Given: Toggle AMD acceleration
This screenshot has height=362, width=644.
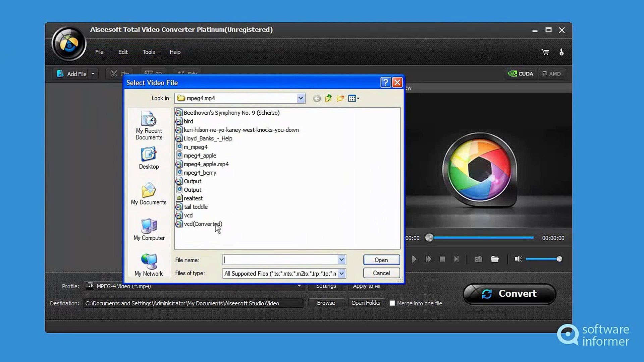Looking at the screenshot, I should coord(551,74).
